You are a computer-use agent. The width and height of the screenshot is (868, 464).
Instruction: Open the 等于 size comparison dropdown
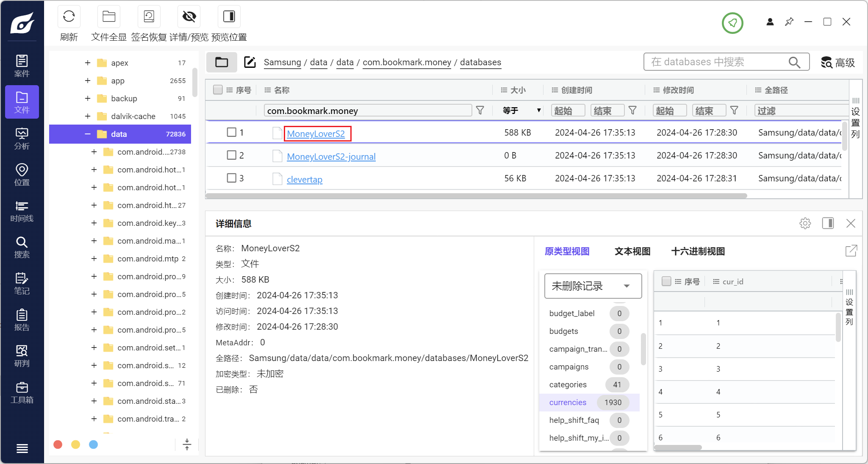[x=521, y=111]
